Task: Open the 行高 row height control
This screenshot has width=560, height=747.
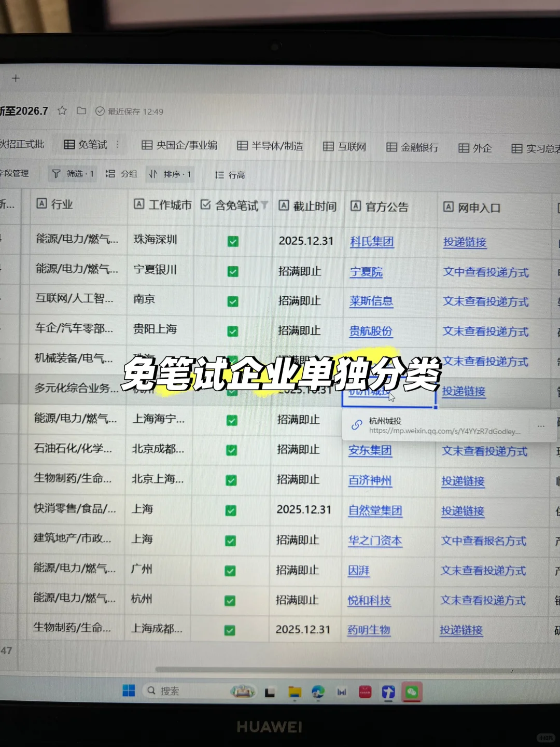Action: [230, 175]
